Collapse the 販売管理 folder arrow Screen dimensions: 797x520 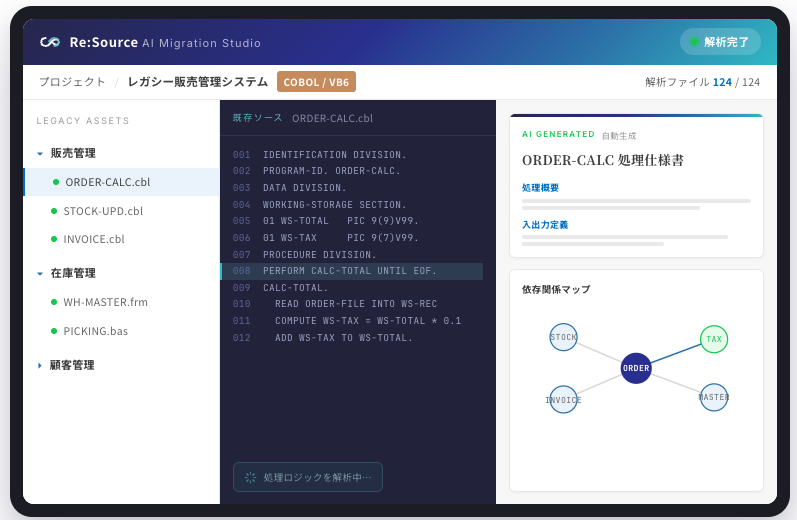pos(40,154)
